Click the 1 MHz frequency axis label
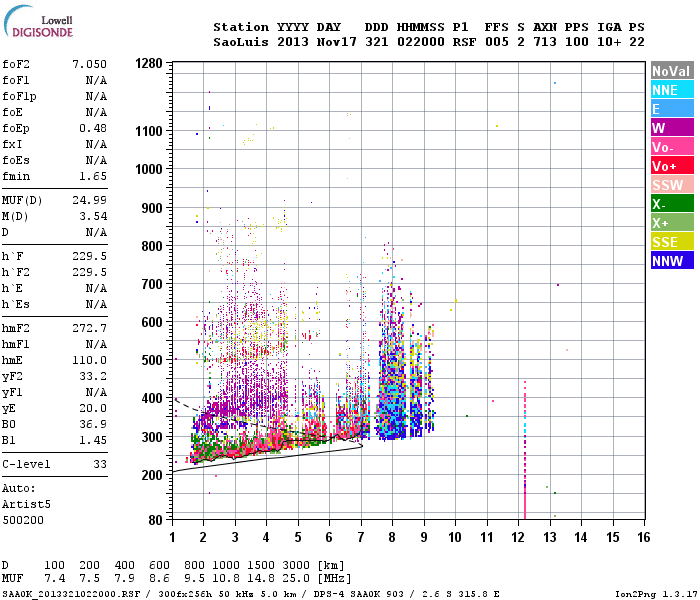Image resolution: width=700 pixels, height=600 pixels. pos(172,537)
